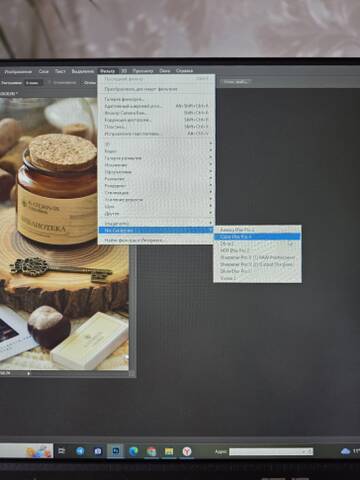Image resolution: width=360 pixels, height=480 pixels.
Task: Open the Просмотр menu
Action: pyautogui.click(x=143, y=71)
